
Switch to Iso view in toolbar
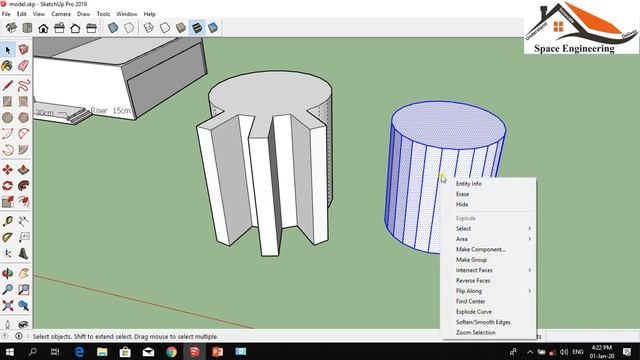[x=11, y=28]
